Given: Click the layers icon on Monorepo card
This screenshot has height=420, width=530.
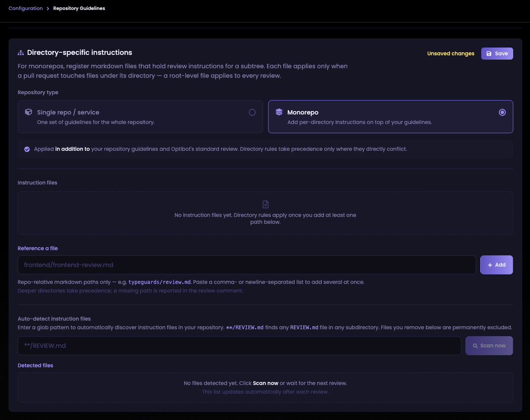Looking at the screenshot, I should [279, 112].
